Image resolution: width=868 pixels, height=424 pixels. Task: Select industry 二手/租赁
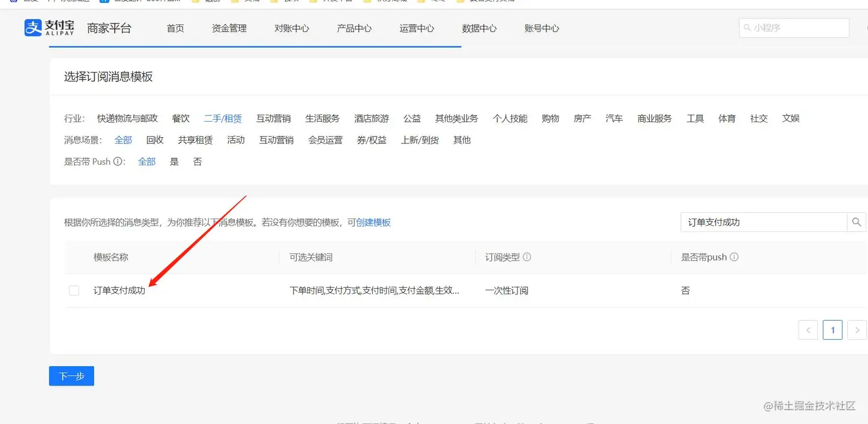(223, 118)
